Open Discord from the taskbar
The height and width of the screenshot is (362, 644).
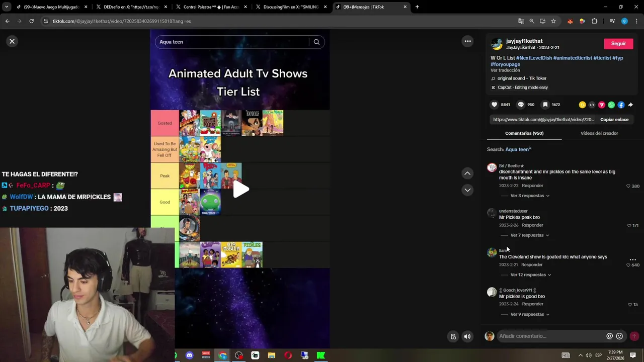(x=189, y=355)
